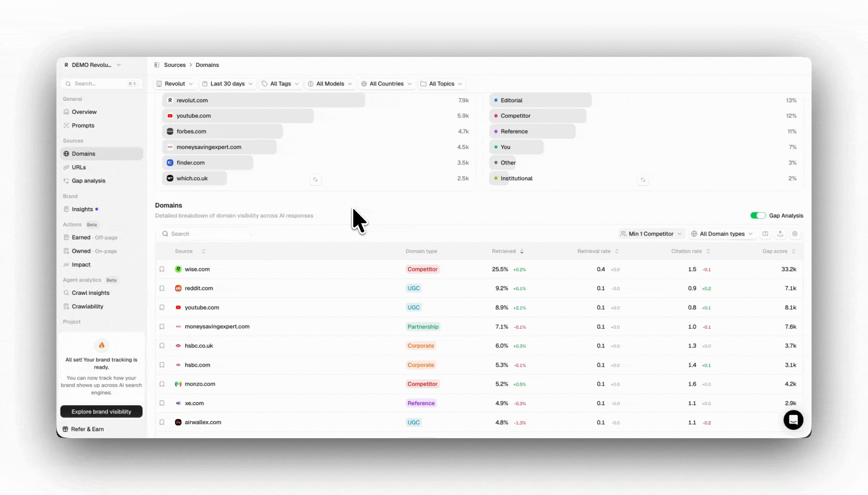Bookmark the hsbc.co.uk row
868x495 pixels.
[162, 346]
